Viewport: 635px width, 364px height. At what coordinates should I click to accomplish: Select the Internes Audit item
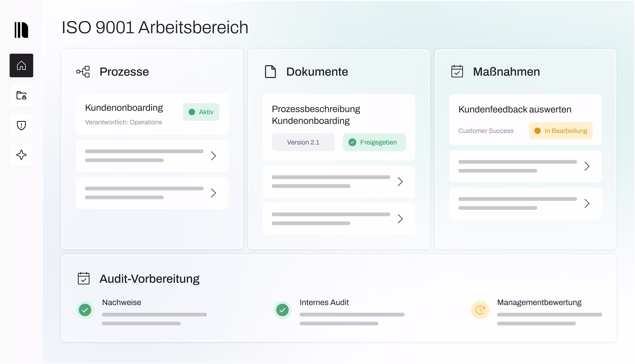(x=339, y=312)
